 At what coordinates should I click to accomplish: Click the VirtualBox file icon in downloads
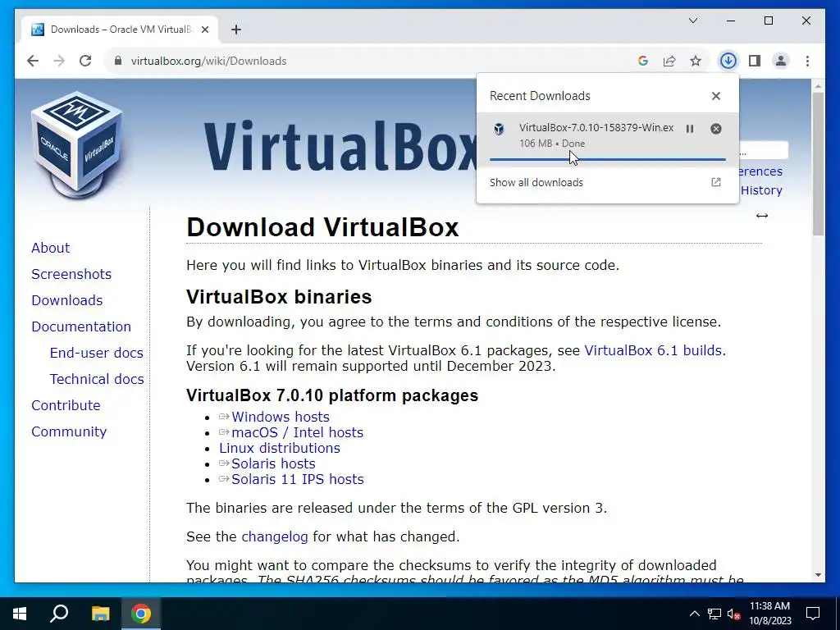[499, 129]
